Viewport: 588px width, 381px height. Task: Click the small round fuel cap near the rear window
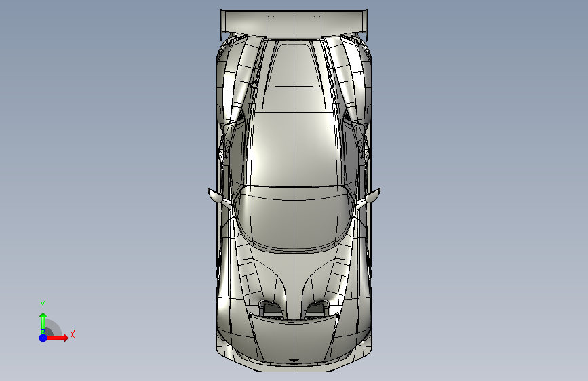(x=254, y=85)
